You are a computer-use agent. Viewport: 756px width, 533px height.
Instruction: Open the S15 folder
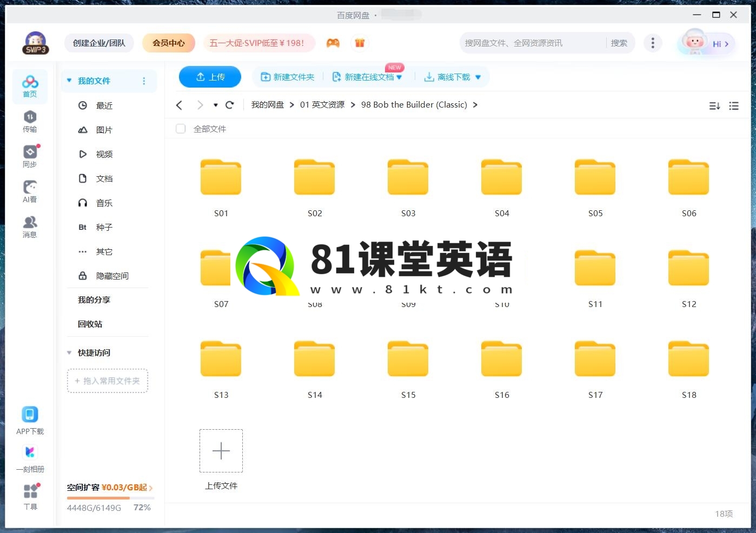point(408,369)
